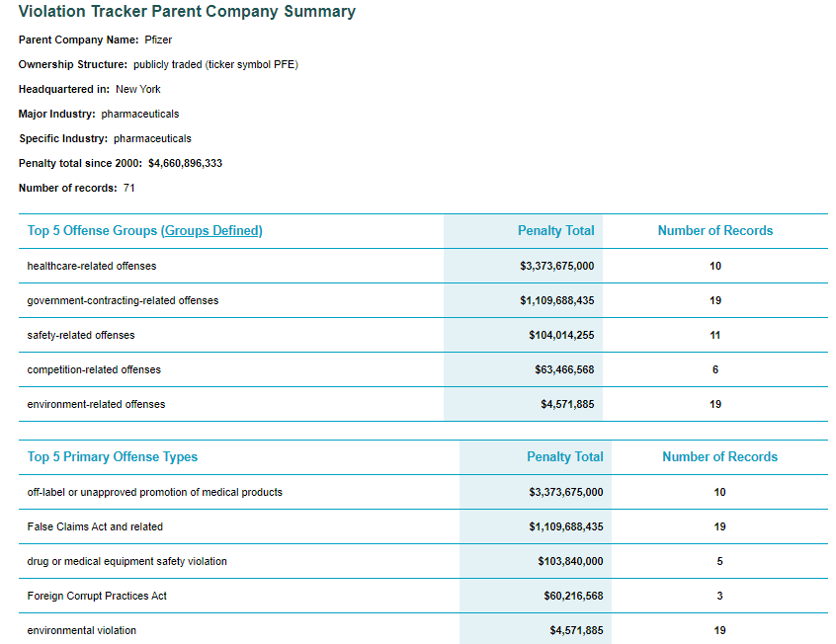This screenshot has height=644, width=836.
Task: Click Penalty Total header in offense groups table
Action: click(555, 231)
